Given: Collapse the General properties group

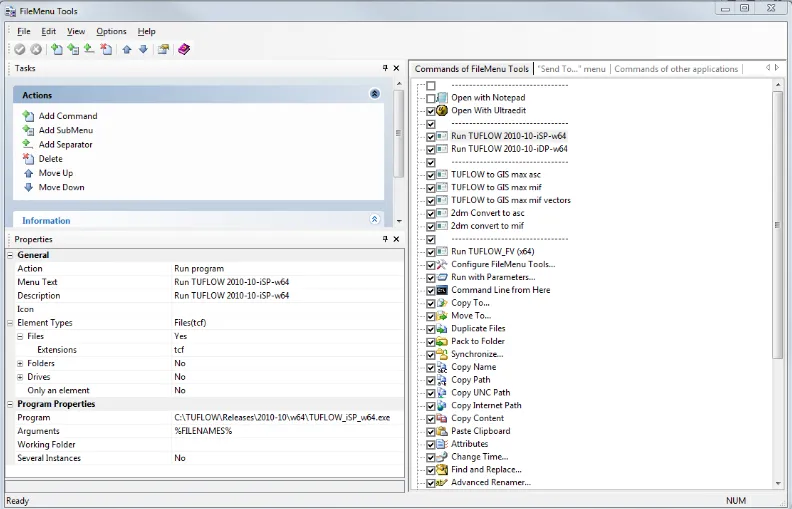Looking at the screenshot, I should (10, 255).
